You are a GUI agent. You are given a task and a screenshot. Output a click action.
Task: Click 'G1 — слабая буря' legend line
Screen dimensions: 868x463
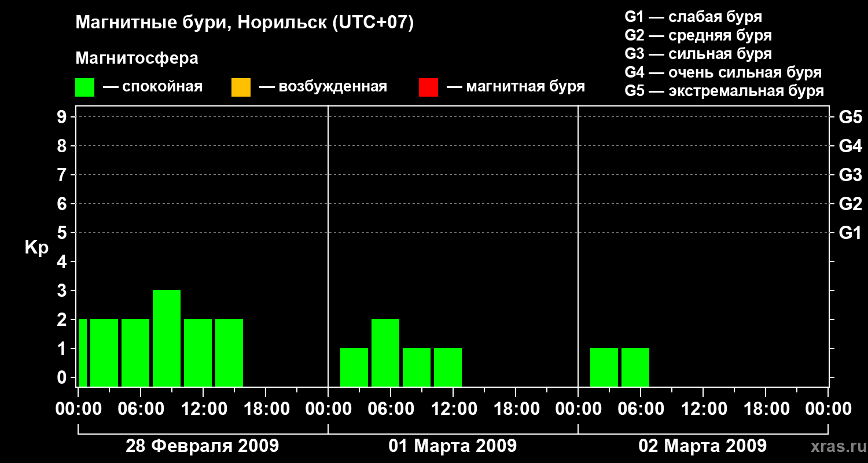(693, 17)
